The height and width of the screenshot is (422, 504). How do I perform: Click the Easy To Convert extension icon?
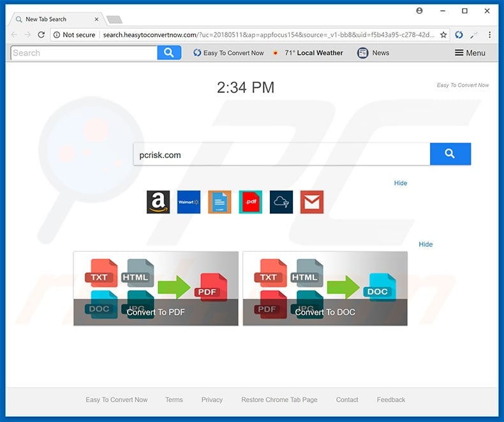click(x=459, y=34)
